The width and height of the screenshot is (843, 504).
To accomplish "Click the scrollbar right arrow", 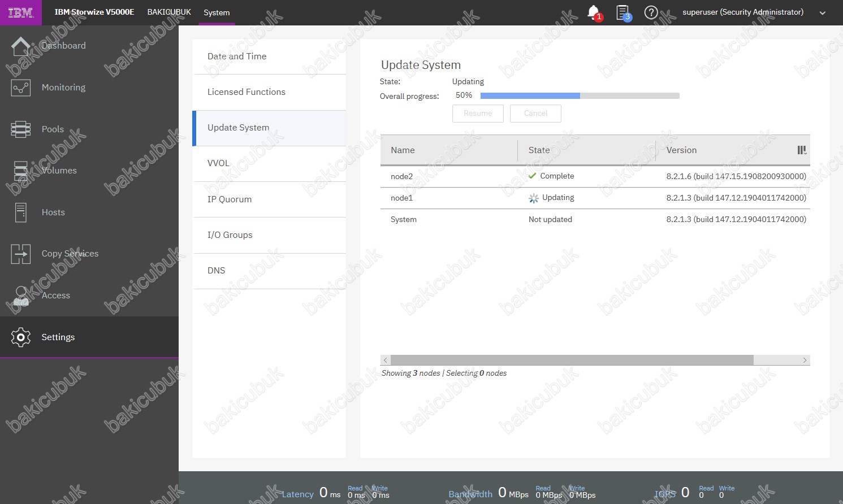I will click(805, 360).
